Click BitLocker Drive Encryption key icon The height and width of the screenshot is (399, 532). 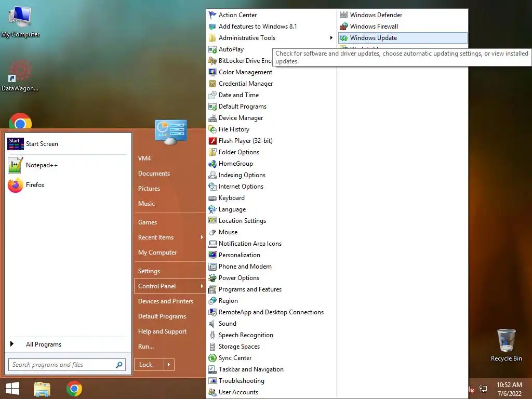point(212,61)
